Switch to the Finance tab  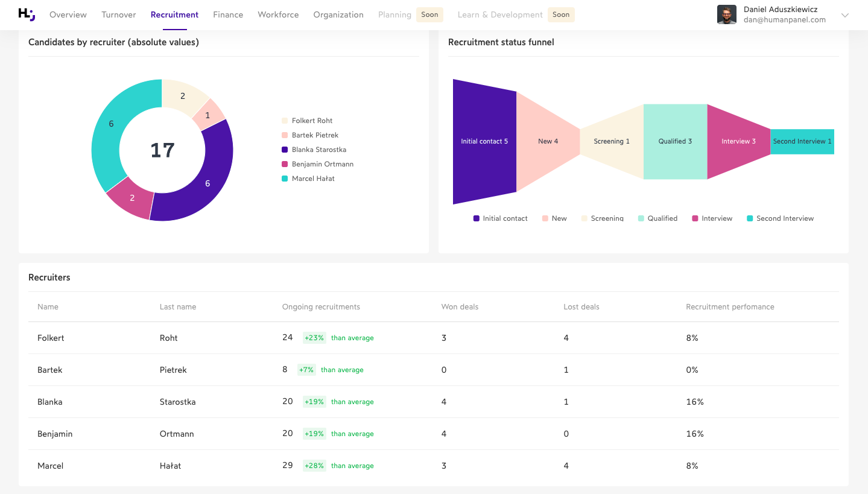(228, 14)
